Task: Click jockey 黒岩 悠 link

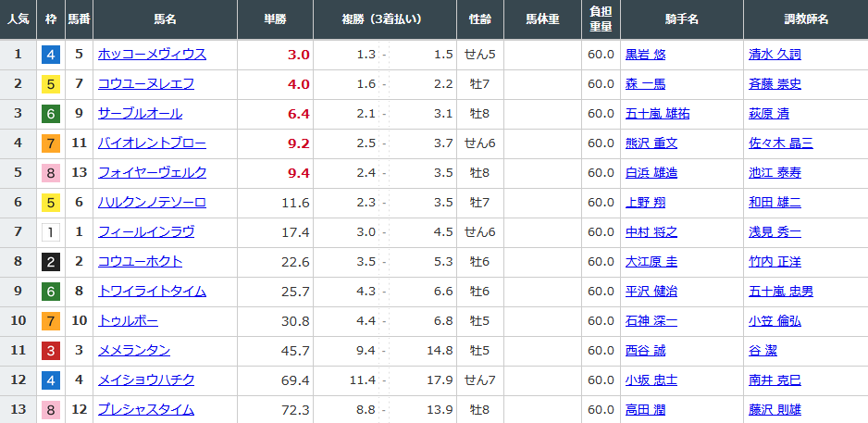Action: [646, 55]
